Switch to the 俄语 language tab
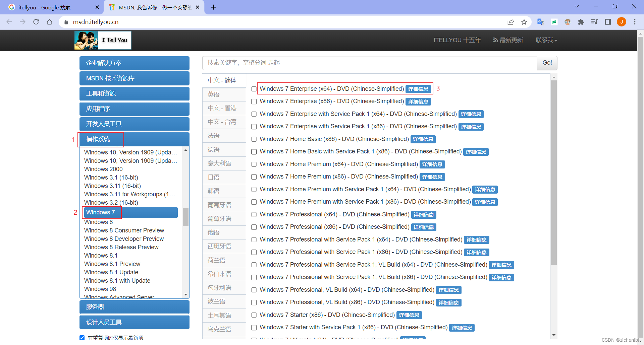 pyautogui.click(x=224, y=232)
